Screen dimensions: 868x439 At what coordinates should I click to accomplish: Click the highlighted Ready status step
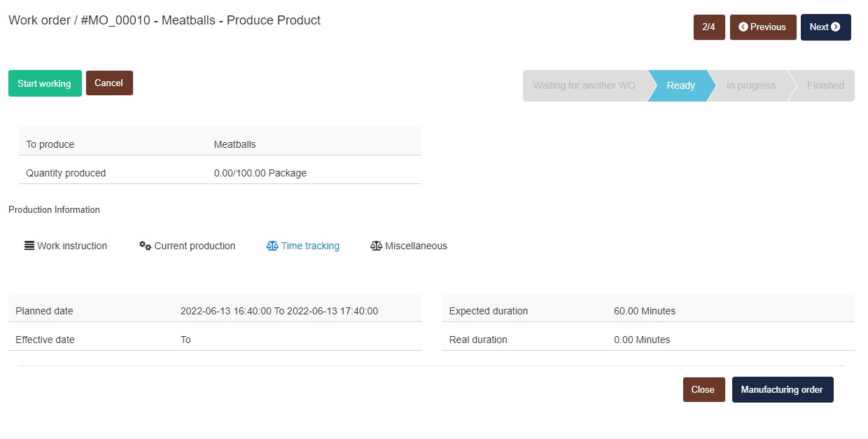pos(680,86)
